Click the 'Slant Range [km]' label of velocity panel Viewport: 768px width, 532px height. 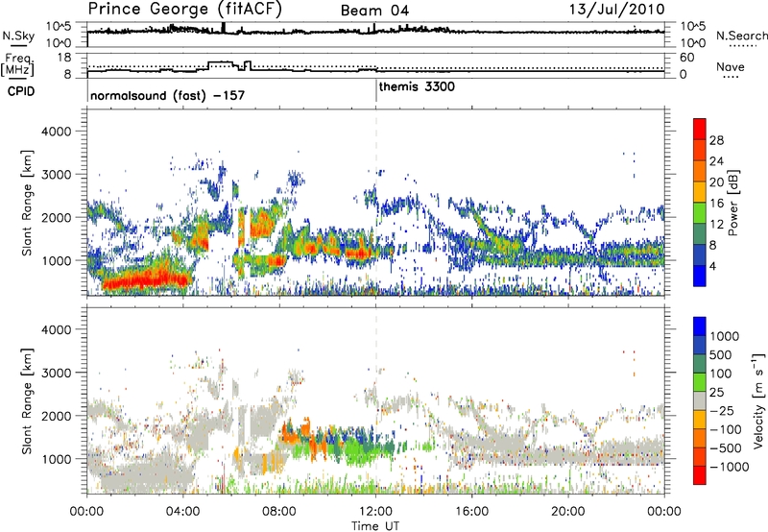click(x=27, y=401)
